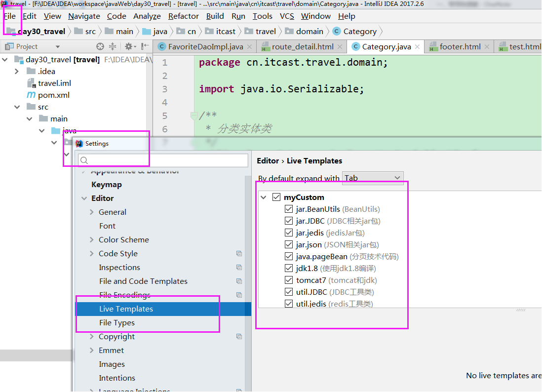The width and height of the screenshot is (542, 392).
Task: Uncheck the jar.JDBC template checkbox
Action: 289,221
